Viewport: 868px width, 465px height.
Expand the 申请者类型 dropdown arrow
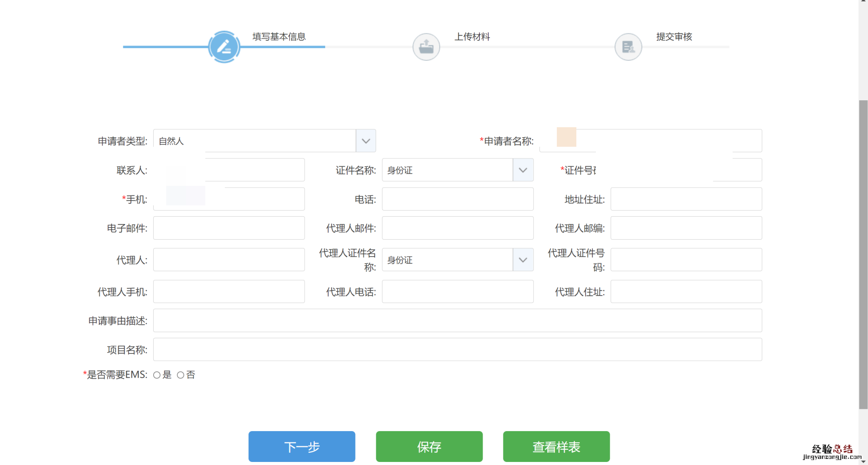[366, 141]
